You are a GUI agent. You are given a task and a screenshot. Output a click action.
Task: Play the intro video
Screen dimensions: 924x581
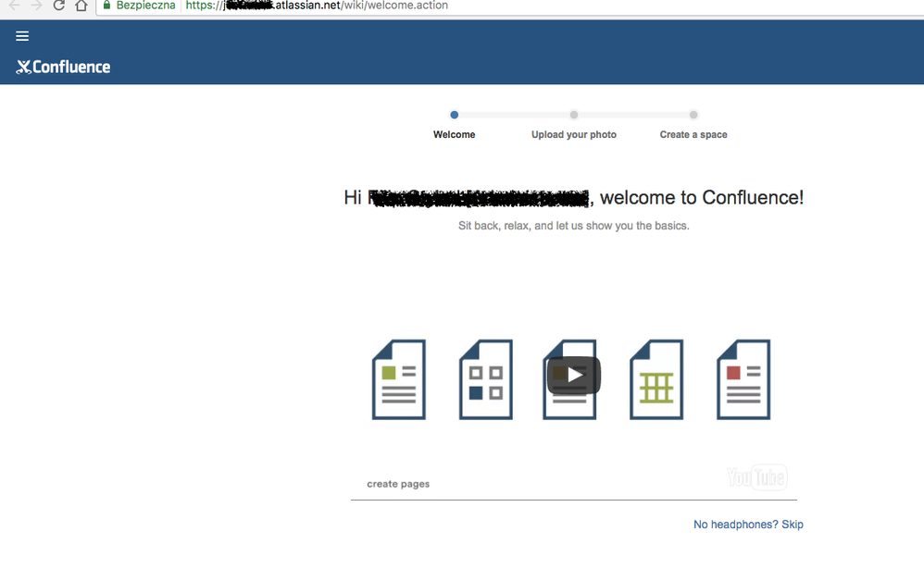[573, 375]
